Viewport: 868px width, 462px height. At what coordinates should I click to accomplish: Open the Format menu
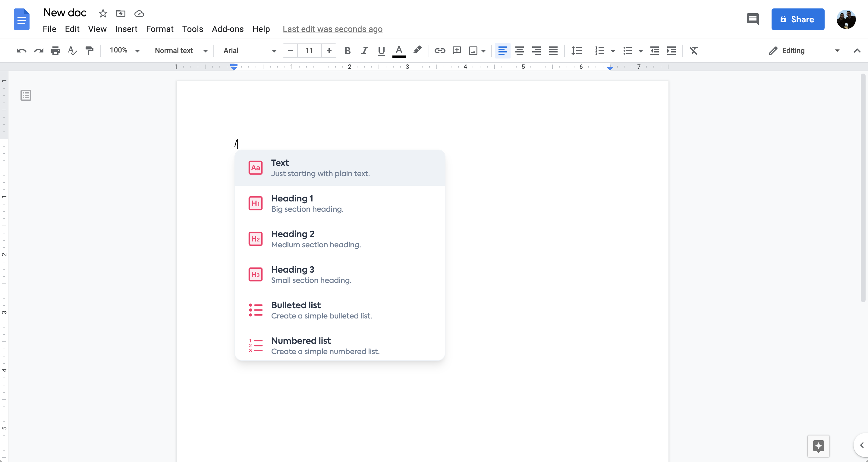[160, 29]
